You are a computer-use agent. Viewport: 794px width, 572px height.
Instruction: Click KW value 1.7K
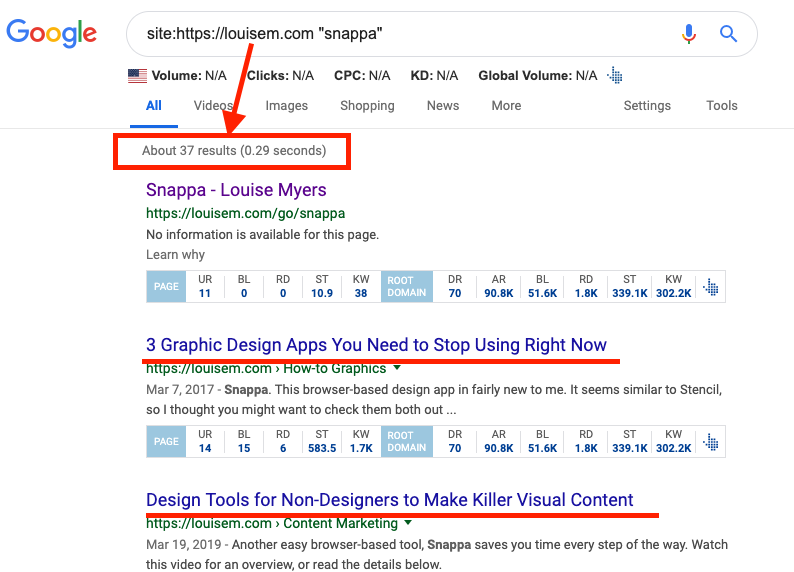coord(361,448)
